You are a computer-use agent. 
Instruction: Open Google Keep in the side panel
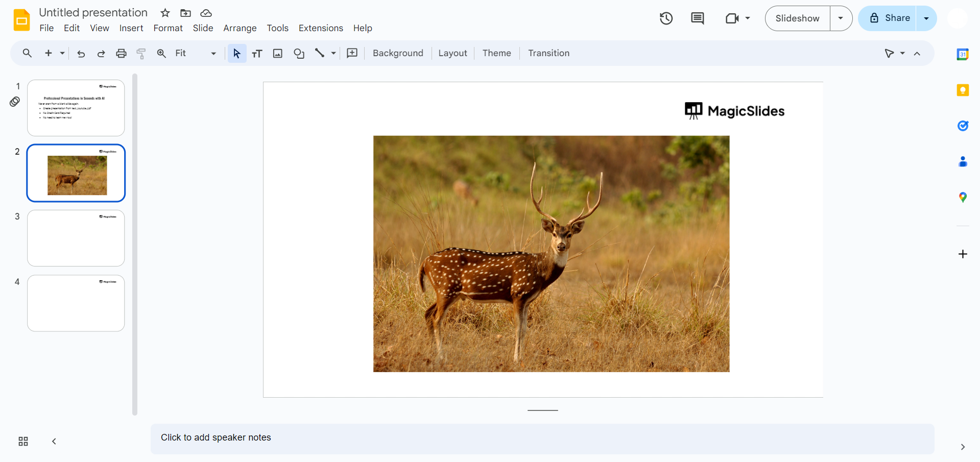pos(963,90)
